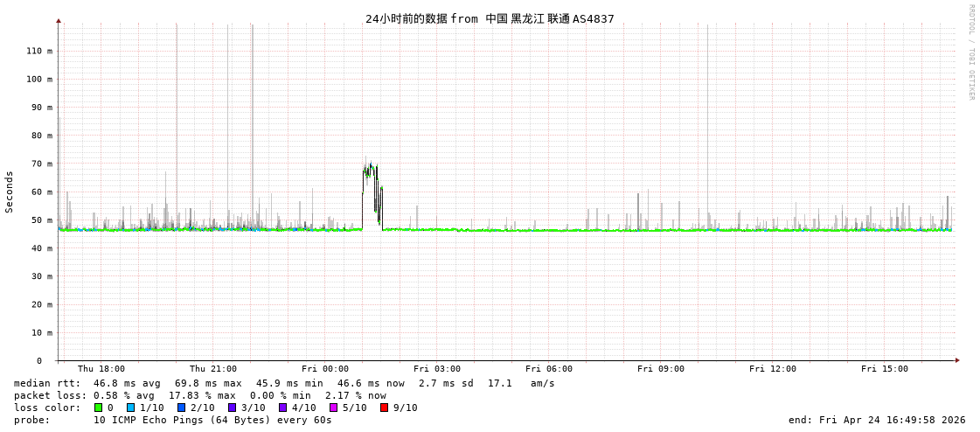Select the red 9/10 loss swatch
The image size is (980, 432).
tap(385, 408)
